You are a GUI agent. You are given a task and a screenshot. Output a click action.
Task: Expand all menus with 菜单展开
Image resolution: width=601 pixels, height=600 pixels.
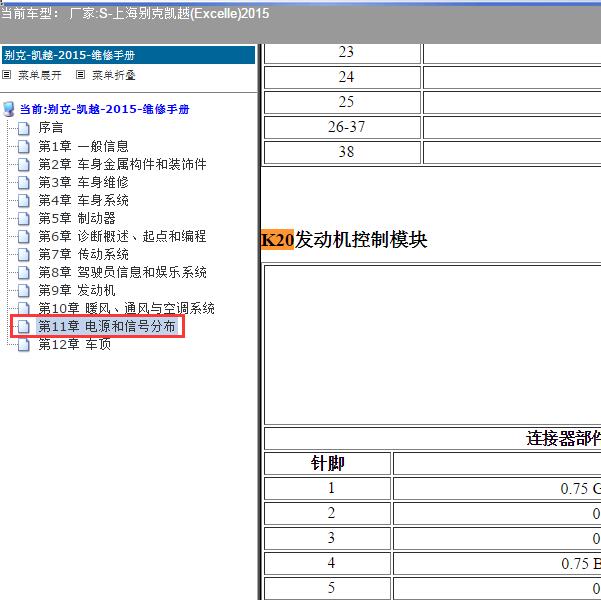tap(39, 75)
